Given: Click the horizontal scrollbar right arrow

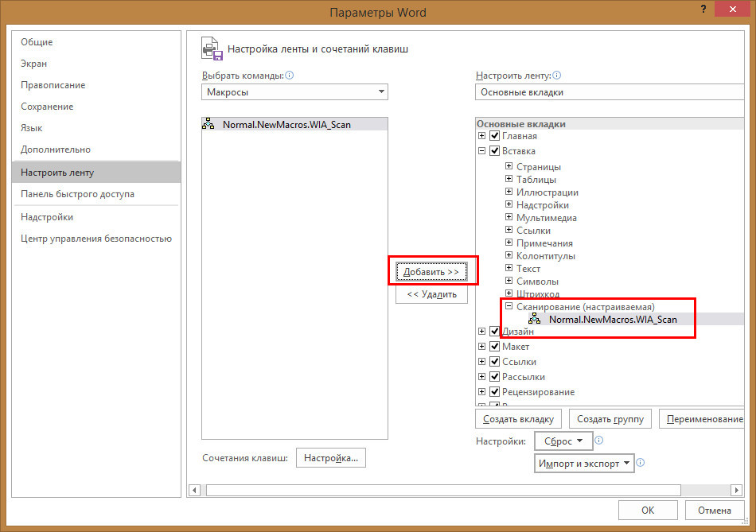Looking at the screenshot, I should click(x=736, y=490).
